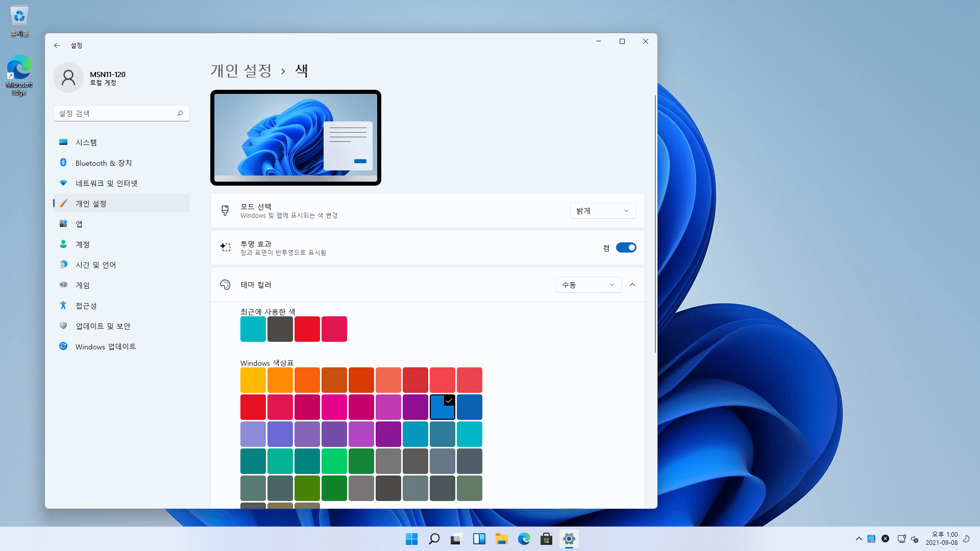Click the Windows 업데이트 sync icon
Image resolution: width=980 pixels, height=551 pixels.
tap(63, 346)
